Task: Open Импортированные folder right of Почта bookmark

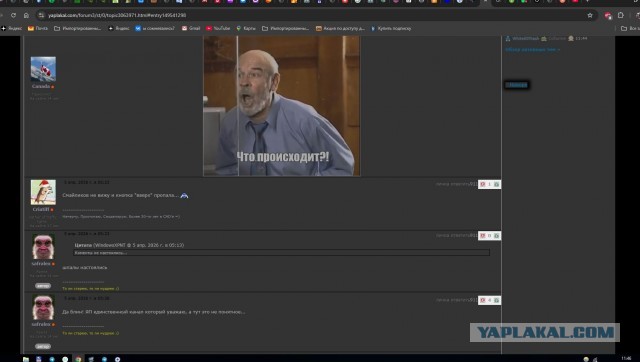Action: 78,28
